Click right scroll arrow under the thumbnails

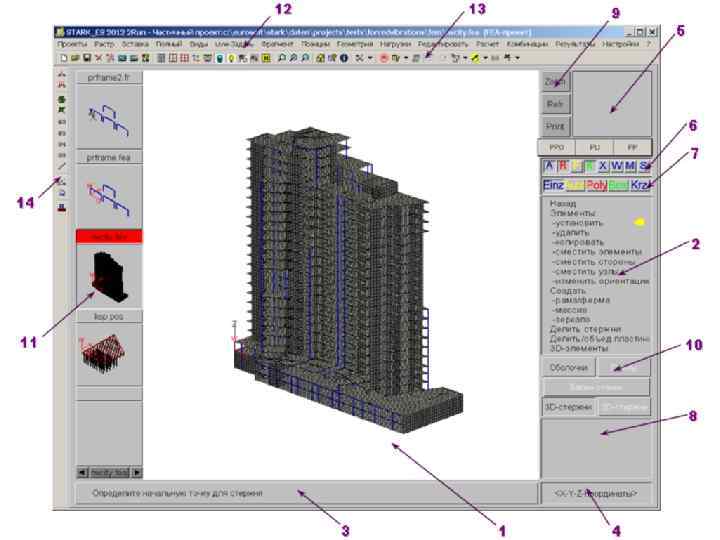pos(137,472)
